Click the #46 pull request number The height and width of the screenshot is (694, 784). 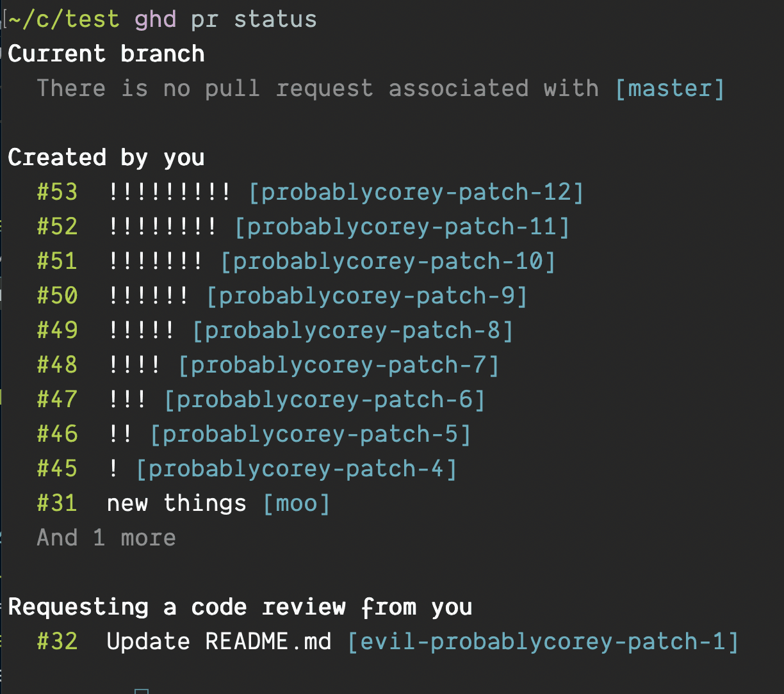(x=57, y=434)
